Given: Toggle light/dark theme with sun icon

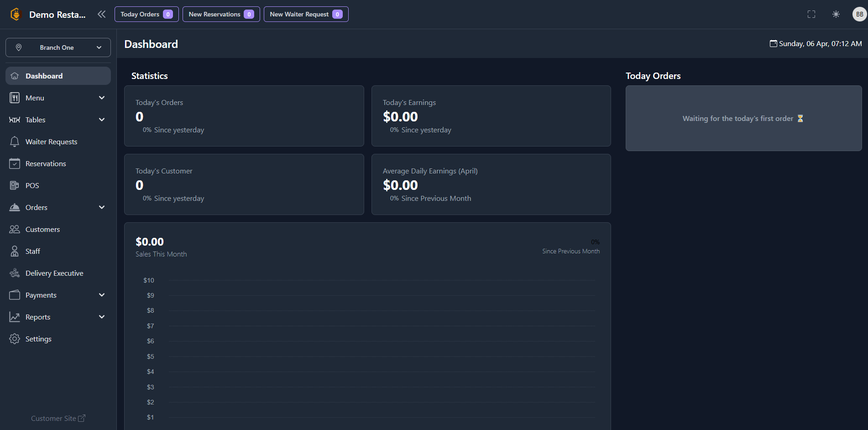Looking at the screenshot, I should (x=836, y=14).
